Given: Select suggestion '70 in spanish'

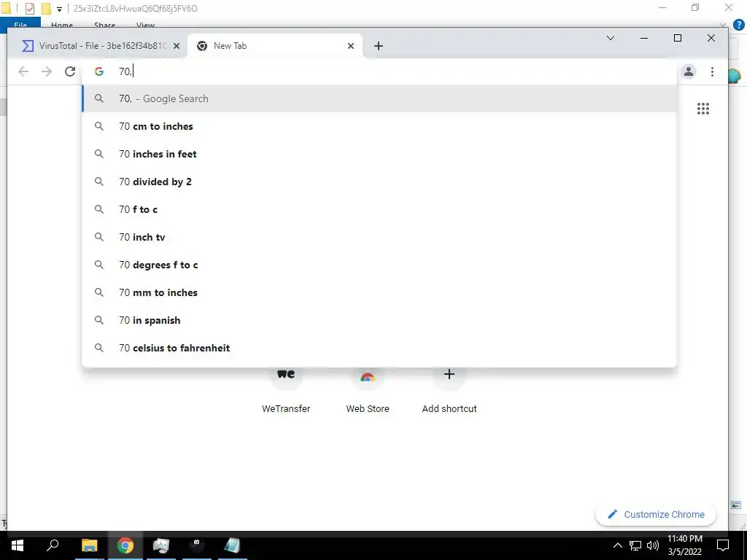Looking at the screenshot, I should [x=379, y=320].
